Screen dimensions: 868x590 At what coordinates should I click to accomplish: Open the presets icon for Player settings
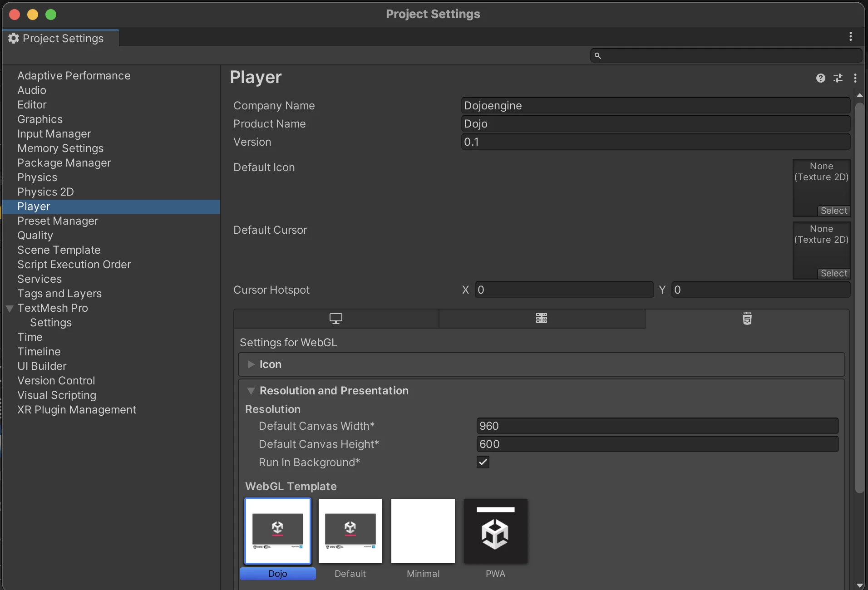(x=838, y=78)
